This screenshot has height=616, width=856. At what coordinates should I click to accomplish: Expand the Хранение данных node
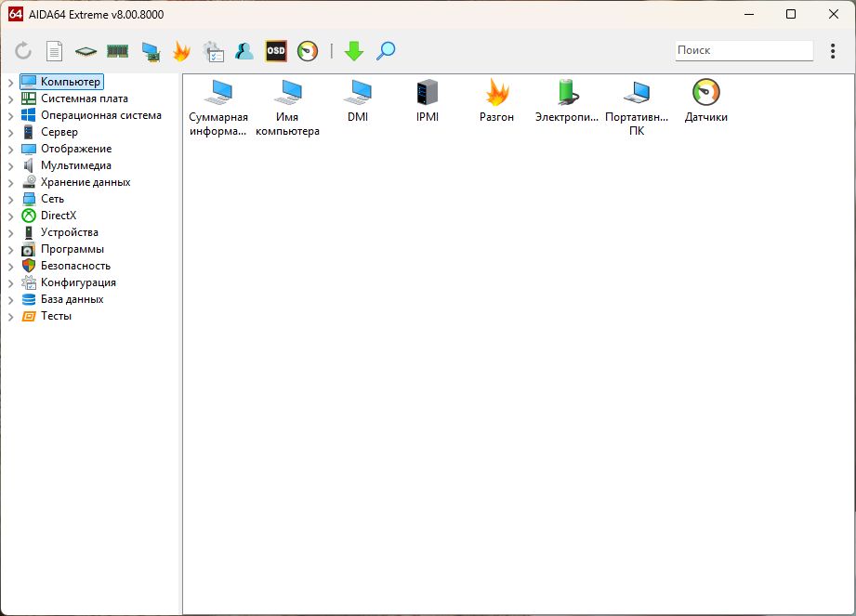click(x=10, y=183)
